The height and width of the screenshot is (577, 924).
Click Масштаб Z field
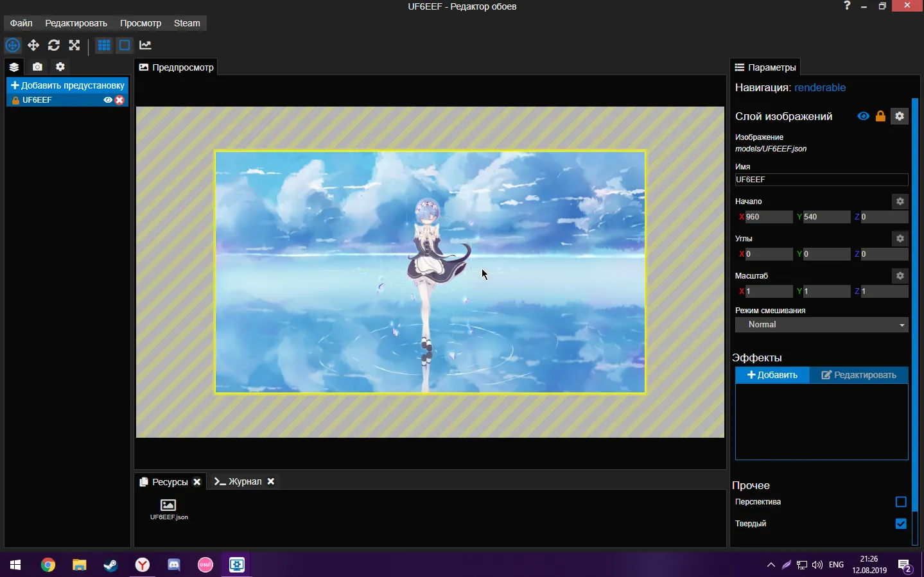(x=884, y=291)
